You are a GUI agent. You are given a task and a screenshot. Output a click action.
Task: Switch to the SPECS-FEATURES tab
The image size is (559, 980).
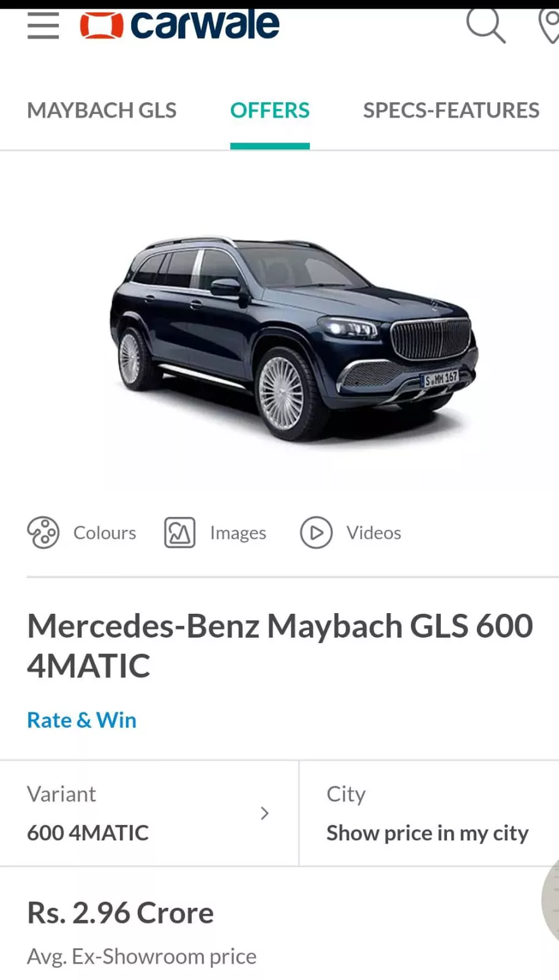point(451,110)
